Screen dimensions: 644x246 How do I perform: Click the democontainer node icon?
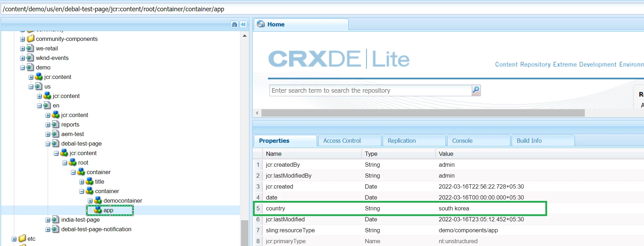tap(98, 200)
